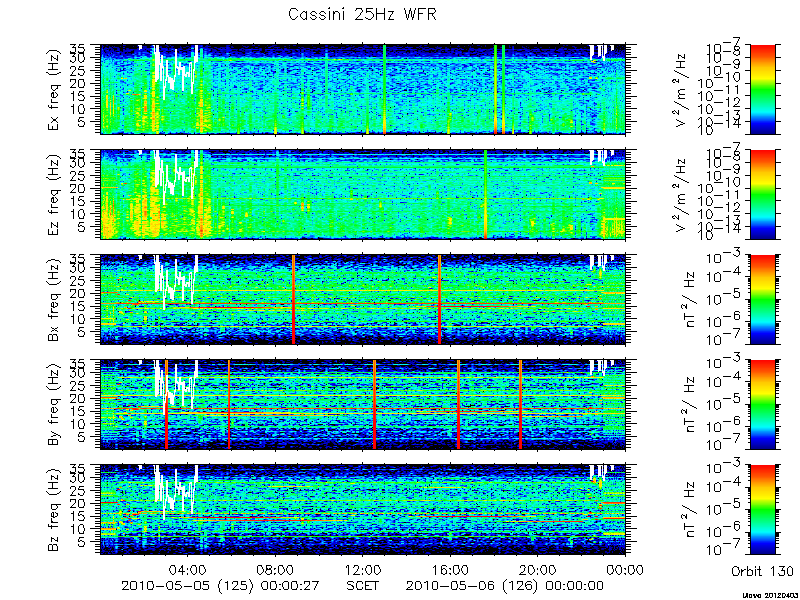Click the Bz spectrogram panel
Image resolution: width=800 pixels, height=600 pixels.
click(363, 510)
